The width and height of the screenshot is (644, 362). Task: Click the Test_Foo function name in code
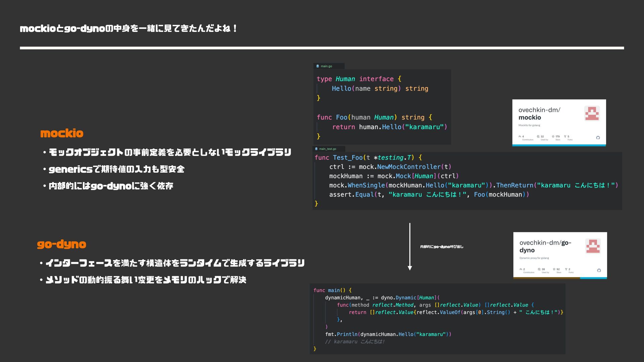(x=347, y=158)
